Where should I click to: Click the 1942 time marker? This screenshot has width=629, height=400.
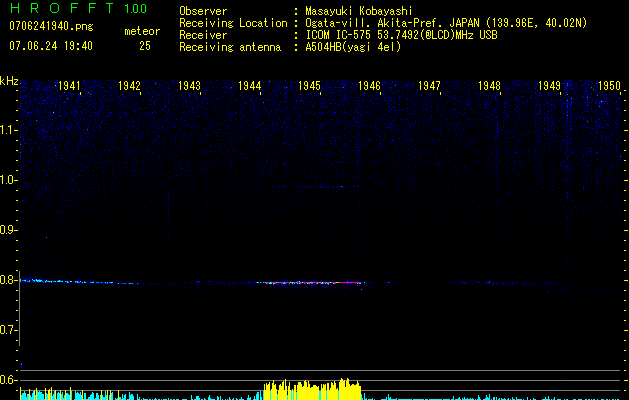(x=130, y=86)
